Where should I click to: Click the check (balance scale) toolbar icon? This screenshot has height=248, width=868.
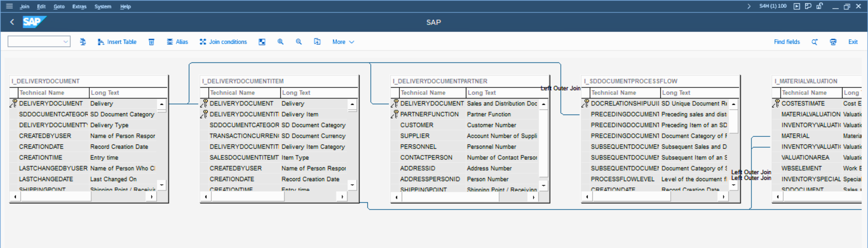coord(83,42)
